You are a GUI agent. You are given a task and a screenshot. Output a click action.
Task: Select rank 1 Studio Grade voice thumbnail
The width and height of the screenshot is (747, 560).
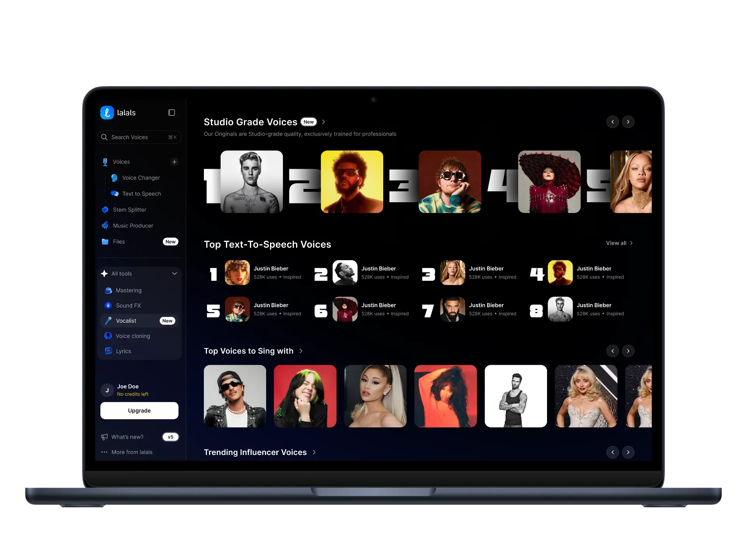(252, 182)
